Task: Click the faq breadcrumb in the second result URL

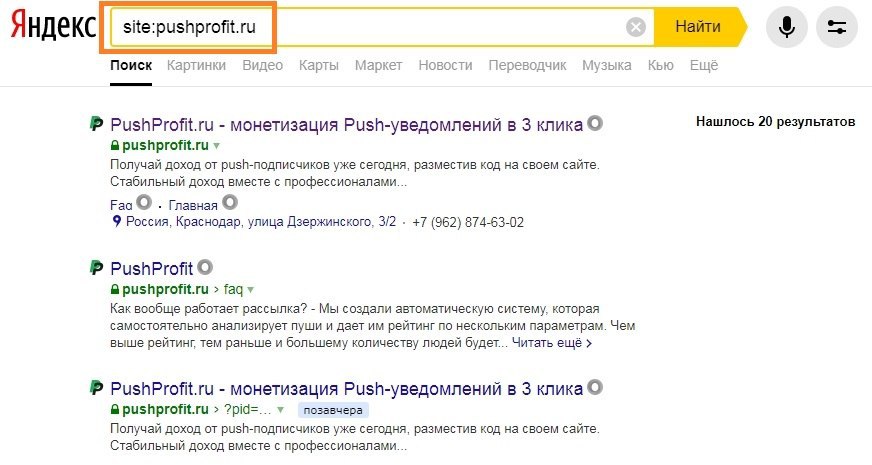Action: point(234,289)
